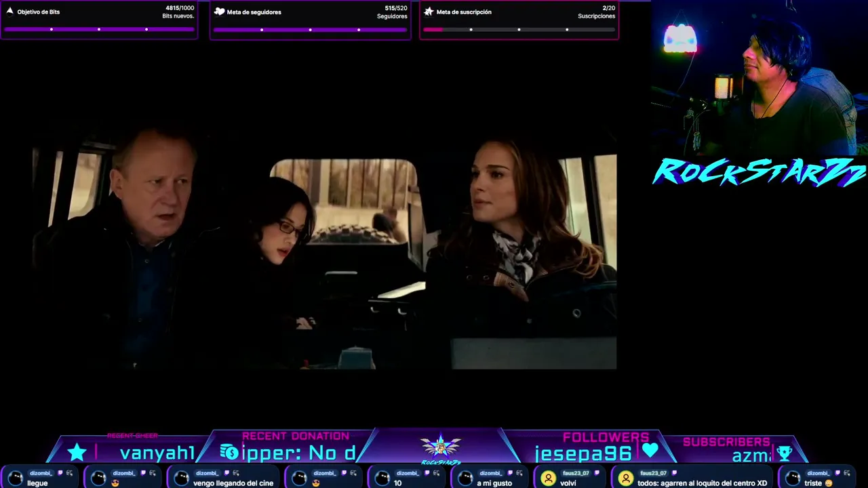The width and height of the screenshot is (868, 488).
Task: Click 'todos: agarren al loquito del centro XD'
Action: point(702,483)
